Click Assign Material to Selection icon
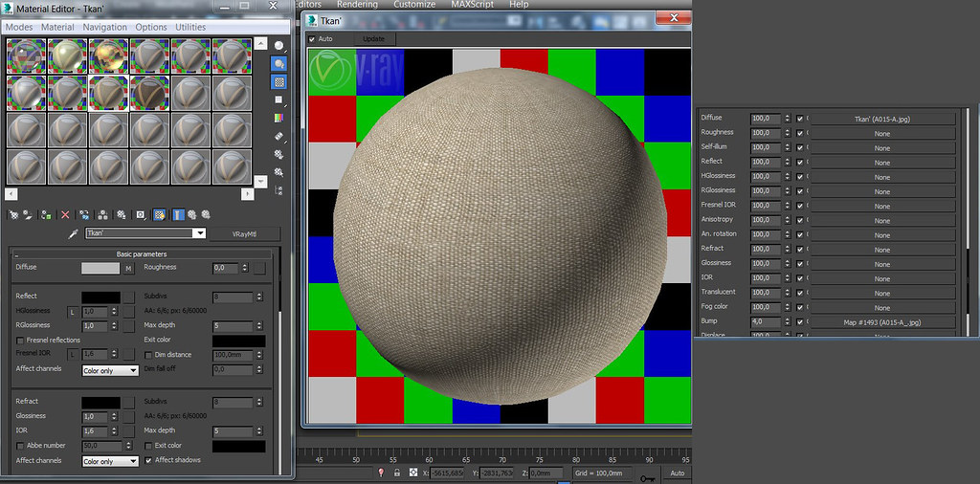Viewport: 980px width, 484px height. pyautogui.click(x=46, y=215)
